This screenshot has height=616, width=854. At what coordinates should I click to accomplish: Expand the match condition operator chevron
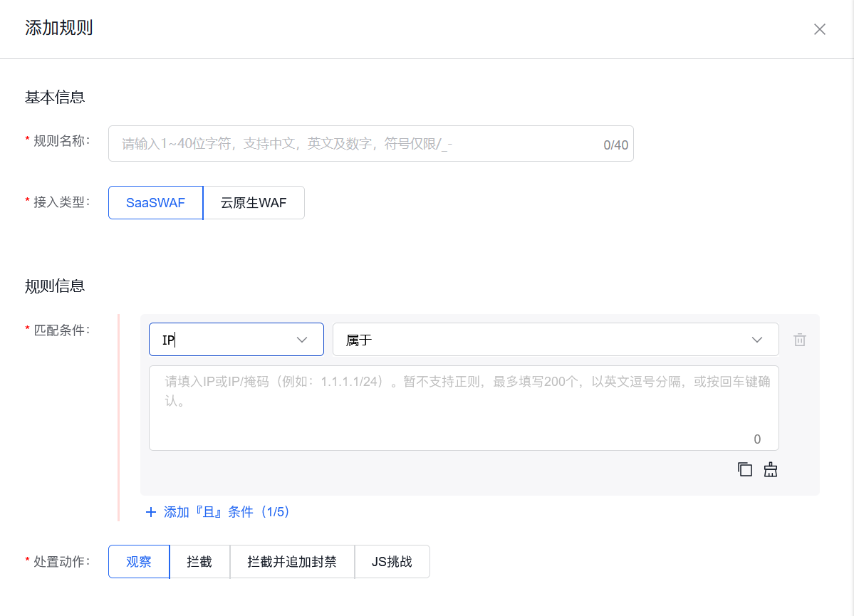click(x=757, y=340)
